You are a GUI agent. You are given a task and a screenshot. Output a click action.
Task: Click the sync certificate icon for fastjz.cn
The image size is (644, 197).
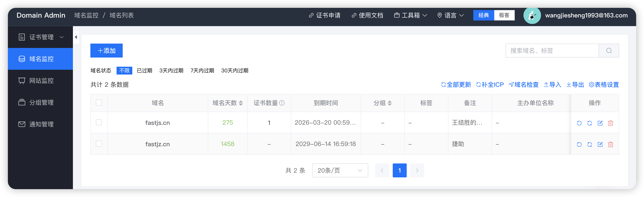(589, 144)
